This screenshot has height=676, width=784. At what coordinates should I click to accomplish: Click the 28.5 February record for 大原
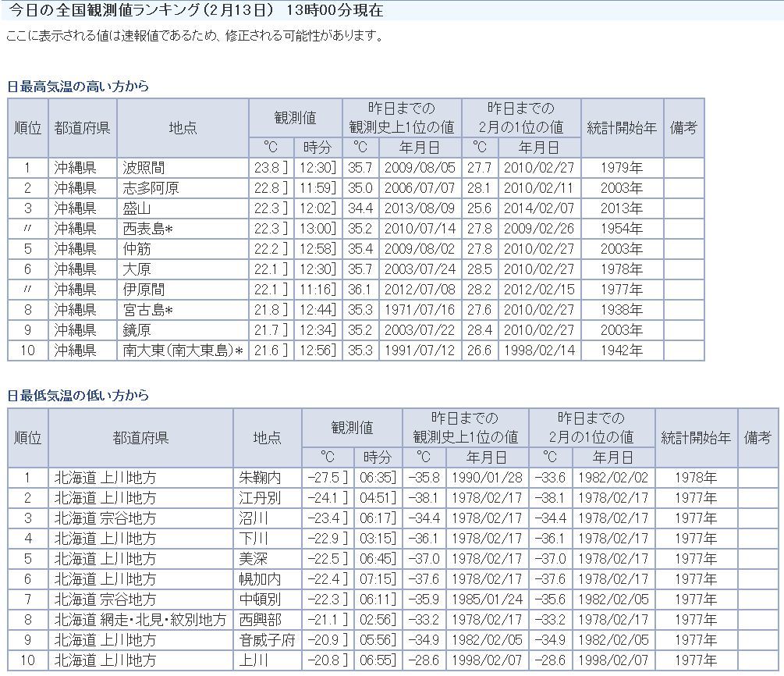point(480,269)
